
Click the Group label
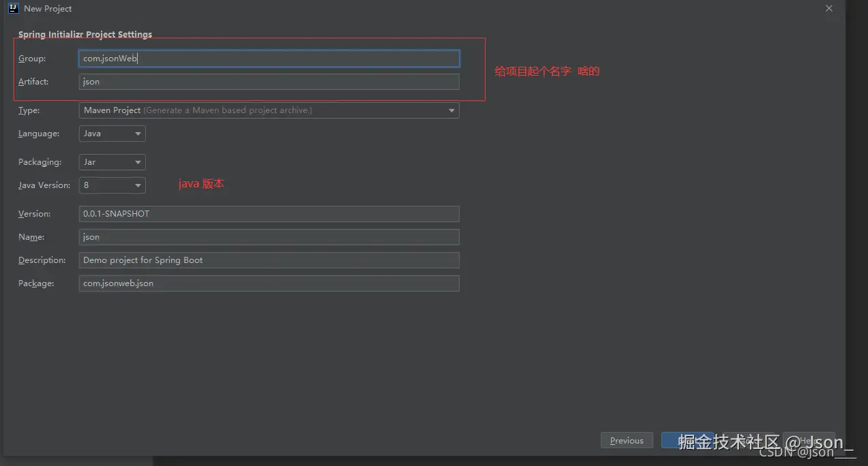[x=32, y=59]
